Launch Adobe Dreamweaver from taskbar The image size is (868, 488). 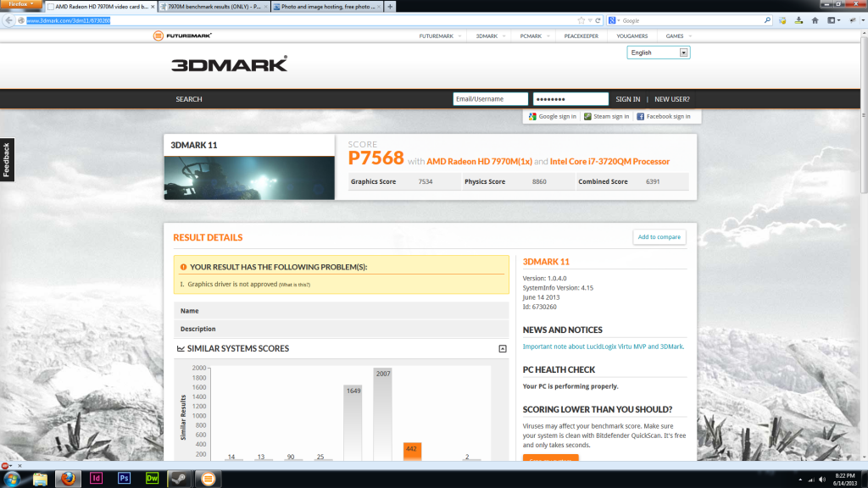tap(152, 479)
